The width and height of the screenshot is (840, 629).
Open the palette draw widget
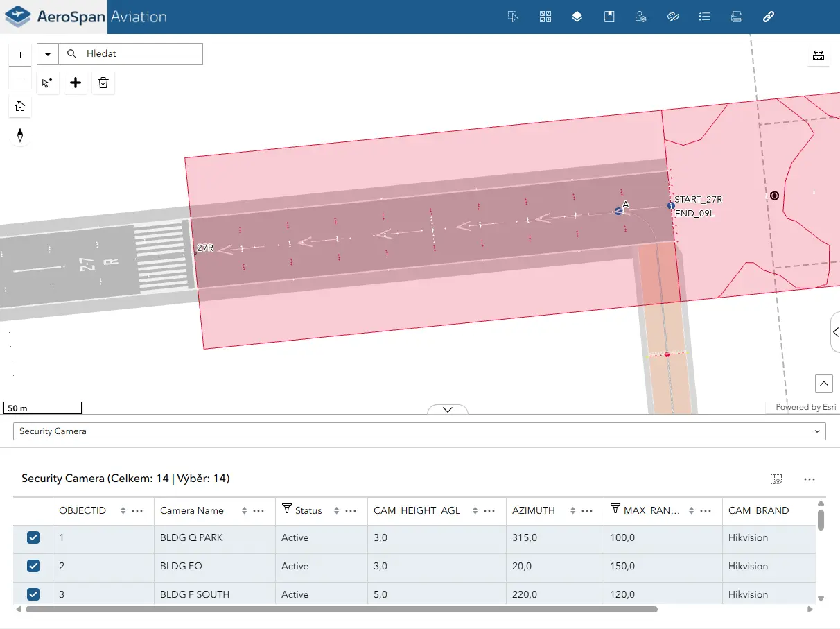(672, 17)
